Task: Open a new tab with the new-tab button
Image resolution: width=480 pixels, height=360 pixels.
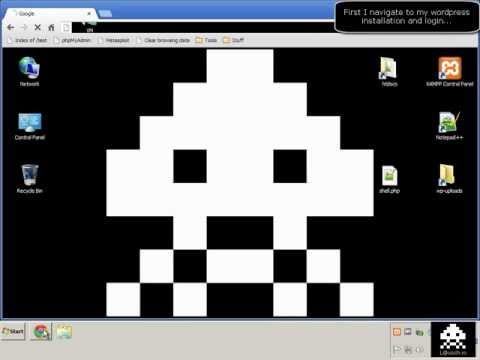Action: pyautogui.click(x=105, y=14)
